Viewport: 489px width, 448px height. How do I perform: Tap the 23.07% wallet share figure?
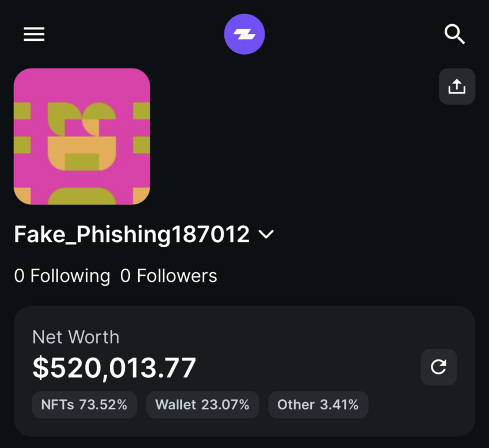pos(225,405)
